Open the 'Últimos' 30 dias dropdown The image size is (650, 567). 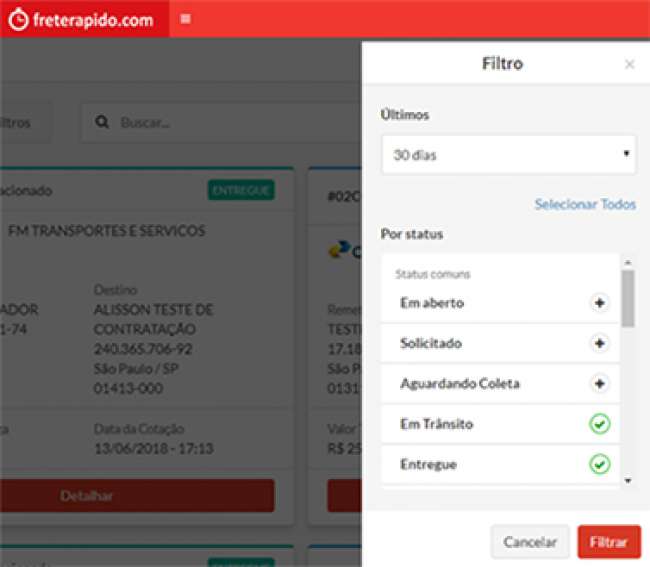tap(508, 155)
